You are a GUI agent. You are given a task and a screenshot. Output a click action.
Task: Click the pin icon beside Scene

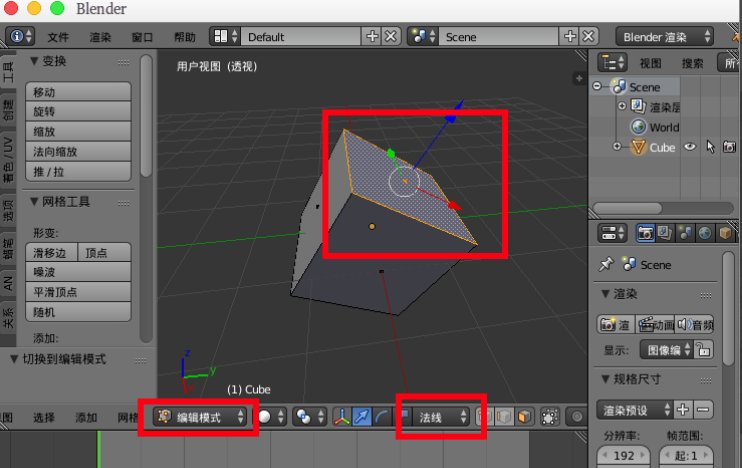point(605,265)
